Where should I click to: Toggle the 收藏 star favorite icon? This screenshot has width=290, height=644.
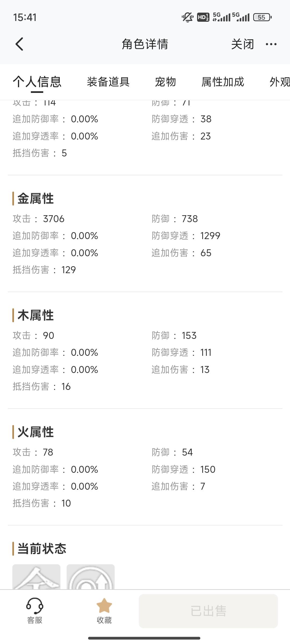point(104,606)
